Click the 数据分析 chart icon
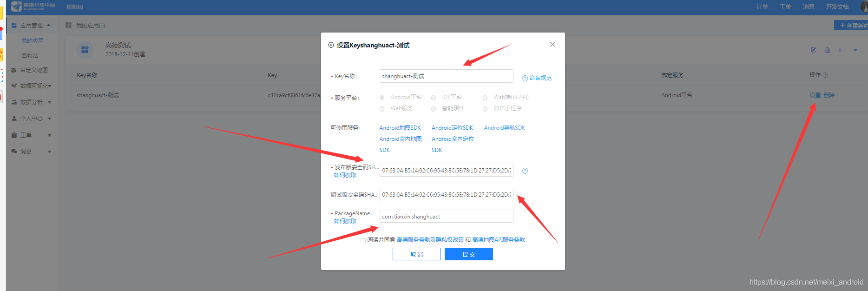 [14, 102]
